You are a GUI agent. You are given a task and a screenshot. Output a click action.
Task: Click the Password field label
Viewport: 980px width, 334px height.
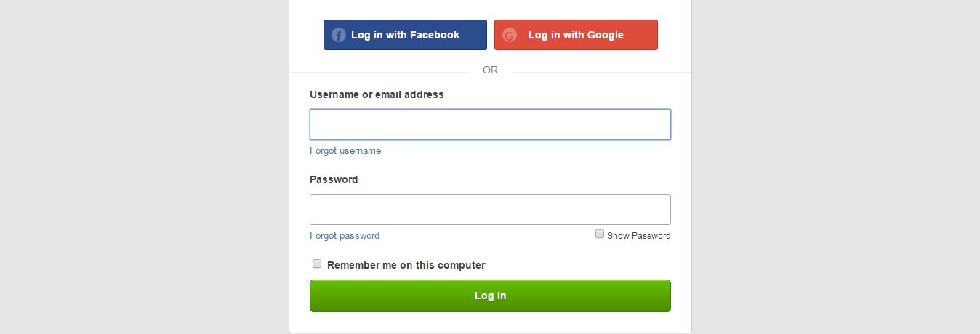[334, 179]
